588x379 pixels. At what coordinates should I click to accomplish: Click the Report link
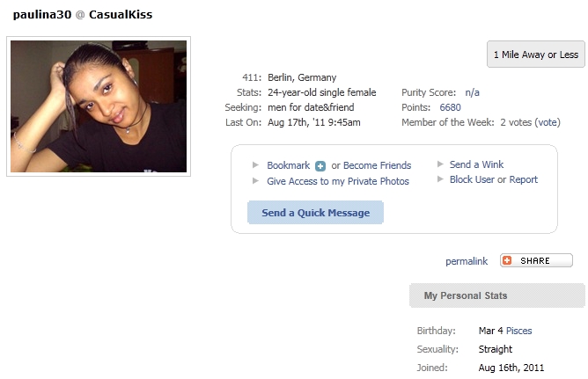click(x=523, y=179)
